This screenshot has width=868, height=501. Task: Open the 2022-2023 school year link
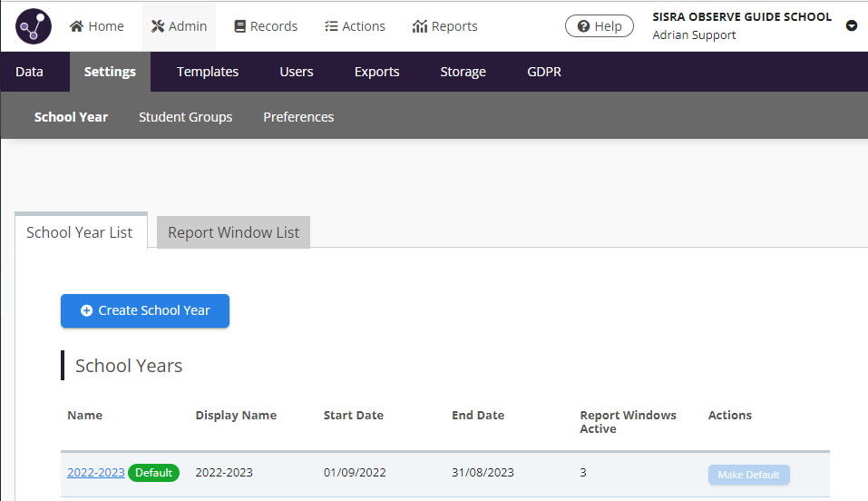pos(95,473)
